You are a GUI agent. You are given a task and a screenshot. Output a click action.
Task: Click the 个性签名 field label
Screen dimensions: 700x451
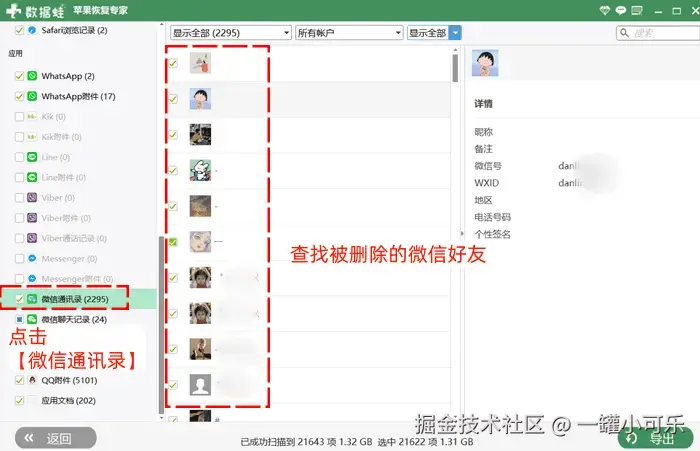[x=492, y=234]
